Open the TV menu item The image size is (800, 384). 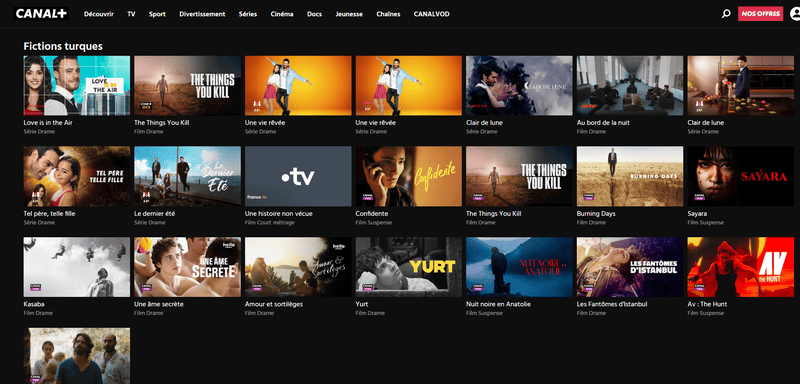pyautogui.click(x=132, y=14)
